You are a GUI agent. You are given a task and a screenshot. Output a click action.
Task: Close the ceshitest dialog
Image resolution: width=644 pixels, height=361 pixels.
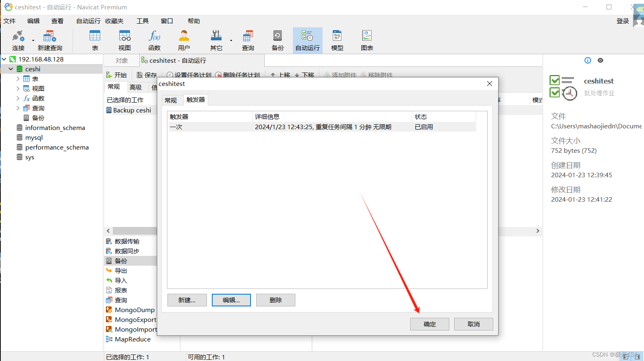pyautogui.click(x=490, y=84)
